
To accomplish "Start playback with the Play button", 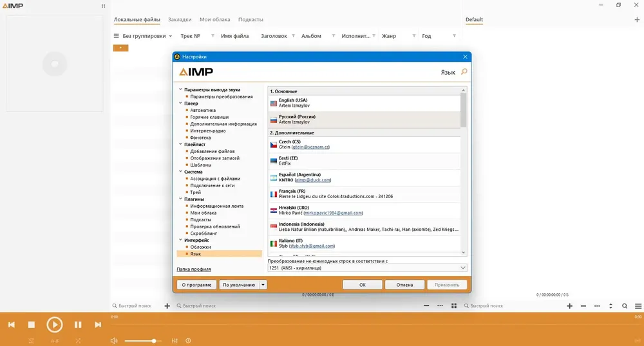I will (54, 325).
